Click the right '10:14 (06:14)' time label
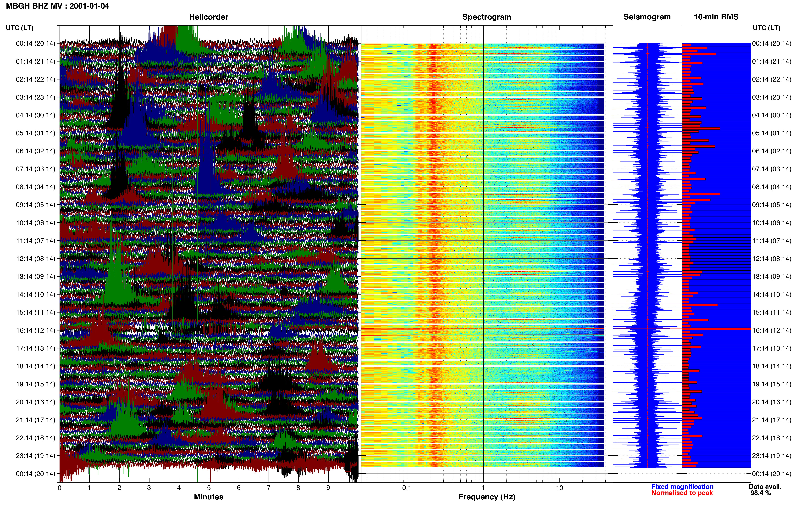Viewport: 812px width, 508px height. coord(772,223)
